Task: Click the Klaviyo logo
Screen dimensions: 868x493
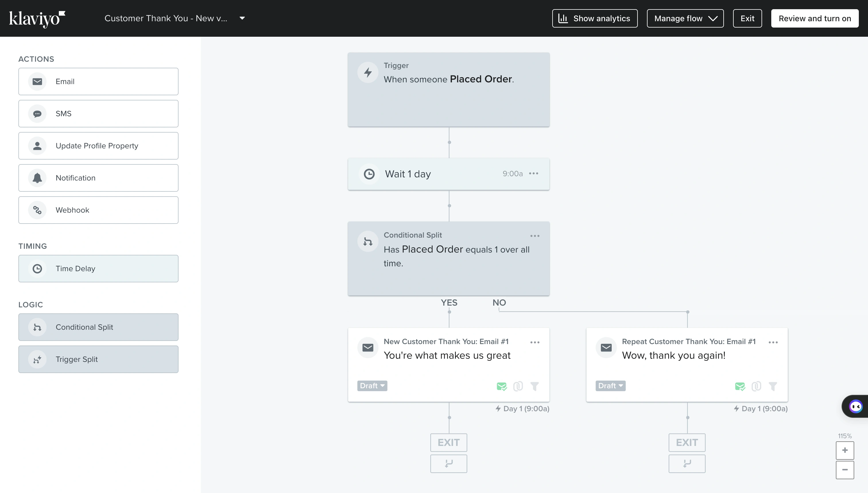Action: click(37, 19)
